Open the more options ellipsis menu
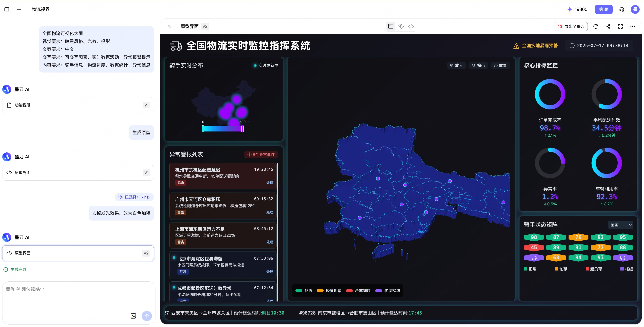 click(633, 26)
